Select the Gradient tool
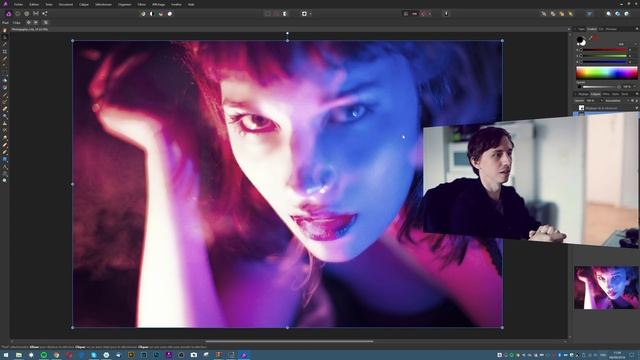 pos(5,87)
